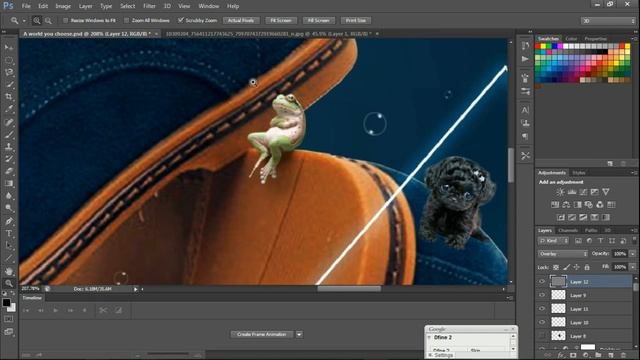Select the Brush tool

coord(9,134)
